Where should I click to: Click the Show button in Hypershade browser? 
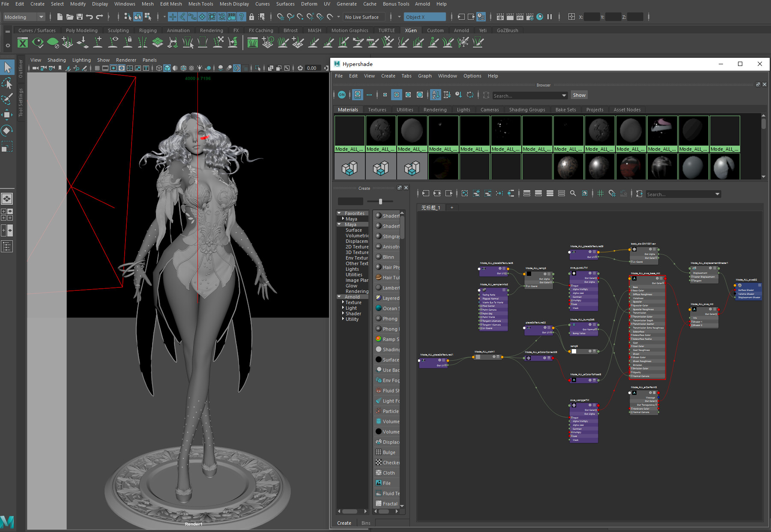click(x=579, y=95)
